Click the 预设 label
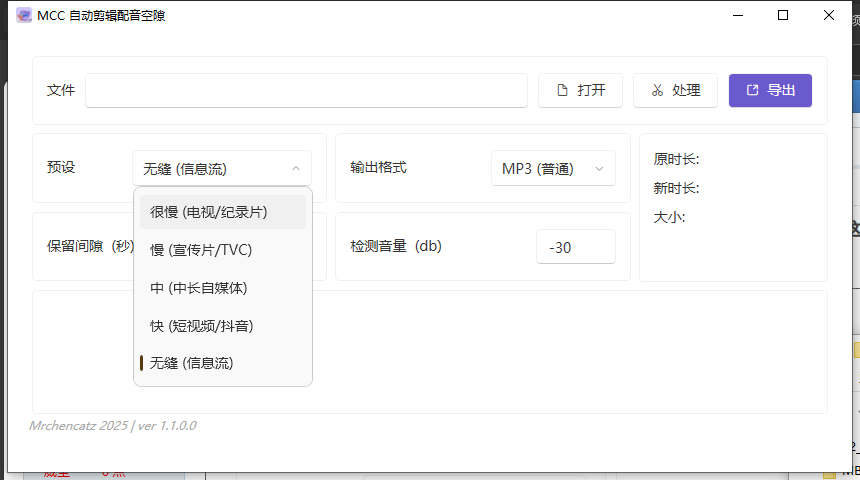This screenshot has height=480, width=860. click(x=61, y=167)
